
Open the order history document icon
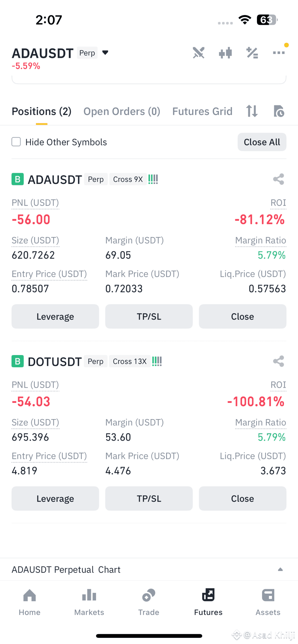click(x=279, y=111)
